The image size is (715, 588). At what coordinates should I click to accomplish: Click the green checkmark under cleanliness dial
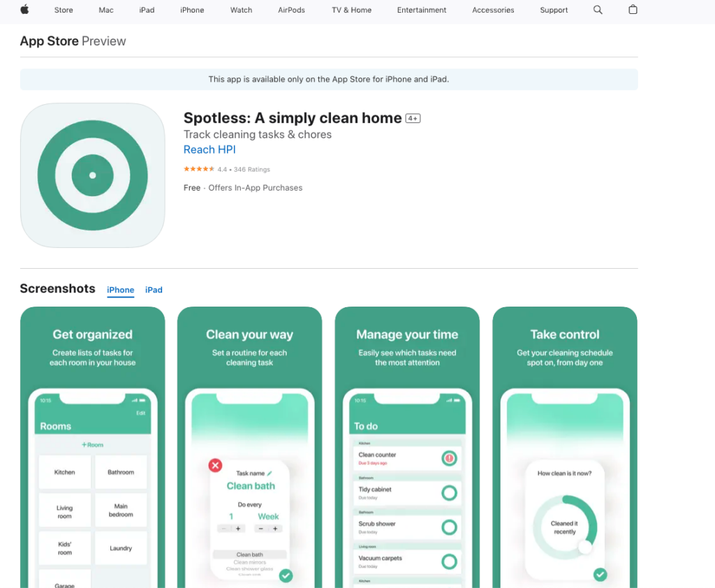600,575
